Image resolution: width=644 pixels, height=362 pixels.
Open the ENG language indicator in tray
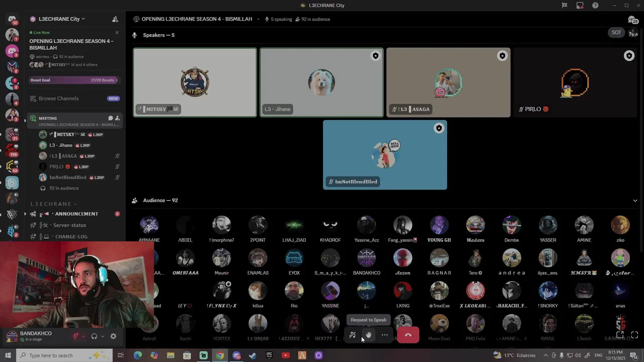point(598,355)
